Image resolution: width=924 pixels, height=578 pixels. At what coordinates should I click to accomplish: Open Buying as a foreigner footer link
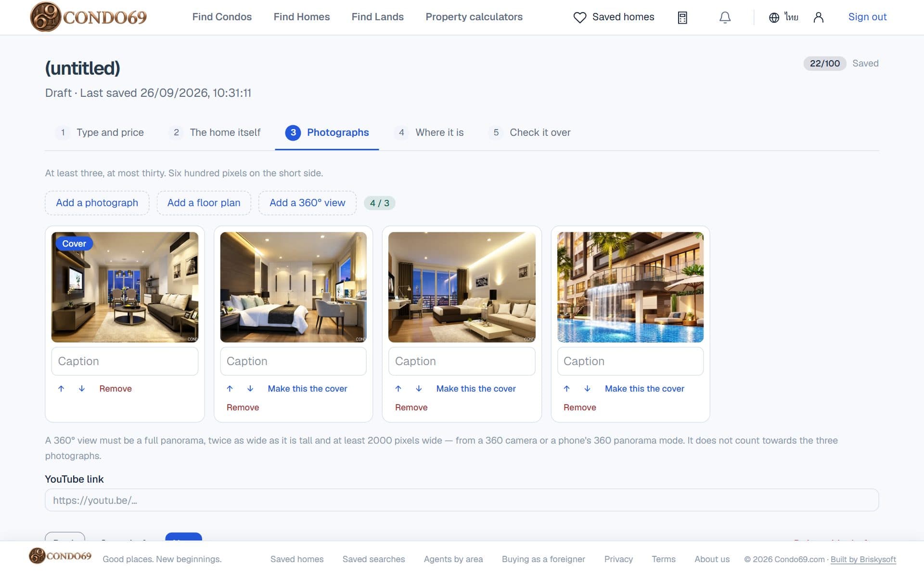click(x=543, y=559)
